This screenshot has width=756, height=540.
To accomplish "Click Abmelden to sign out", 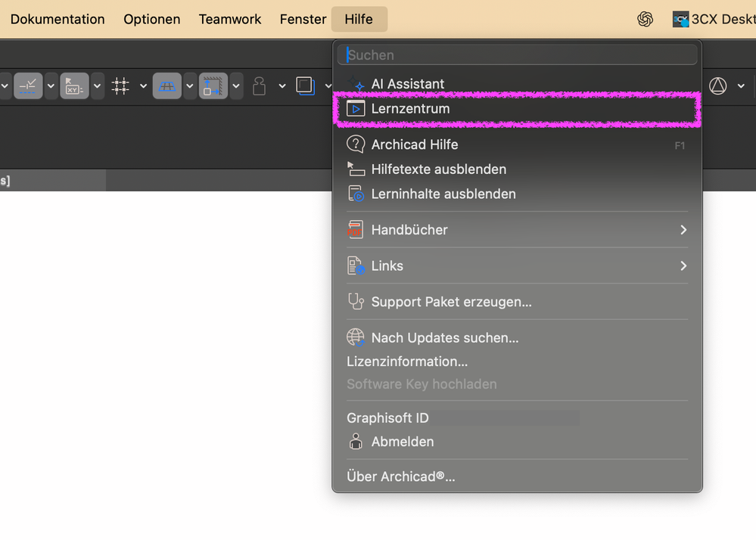I will pos(402,442).
